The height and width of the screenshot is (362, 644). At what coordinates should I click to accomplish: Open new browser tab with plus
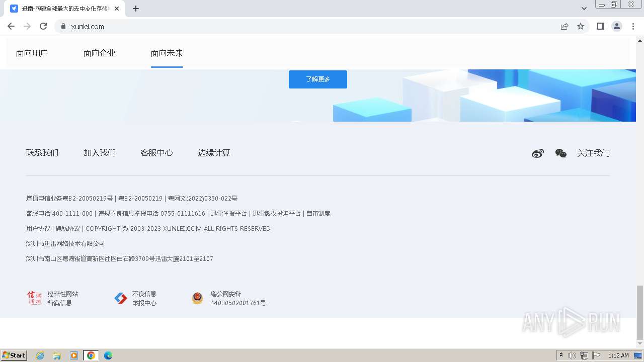pos(136,9)
